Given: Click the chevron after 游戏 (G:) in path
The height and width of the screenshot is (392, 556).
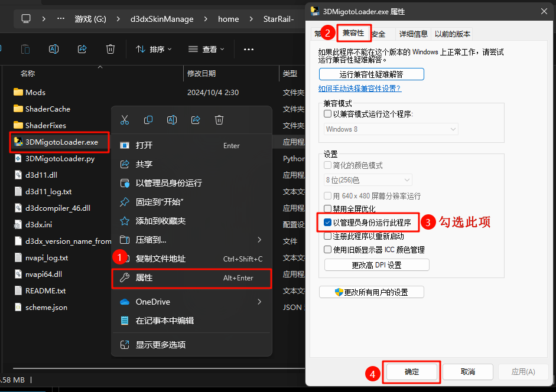Looking at the screenshot, I should (118, 19).
